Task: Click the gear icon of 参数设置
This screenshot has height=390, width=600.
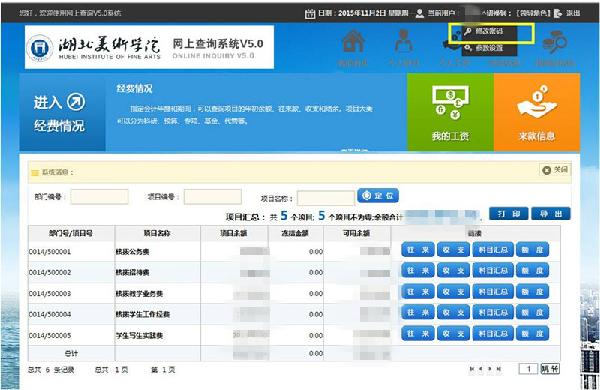Action: pos(468,48)
